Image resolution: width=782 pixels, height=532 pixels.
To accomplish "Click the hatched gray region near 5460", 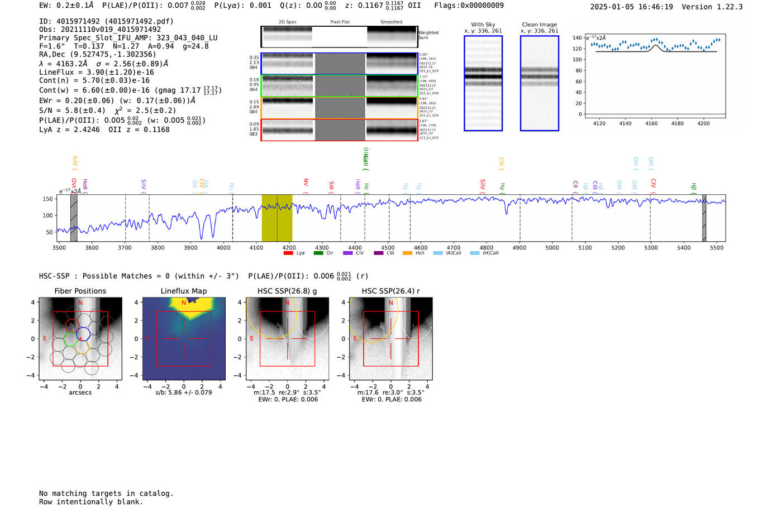I will [x=704, y=218].
